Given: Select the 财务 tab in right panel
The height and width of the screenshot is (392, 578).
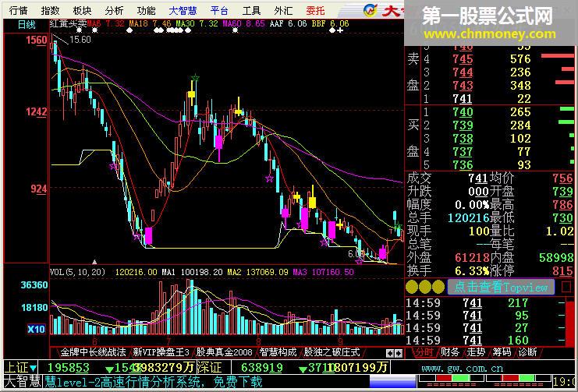Looking at the screenshot, I should coord(450,352).
